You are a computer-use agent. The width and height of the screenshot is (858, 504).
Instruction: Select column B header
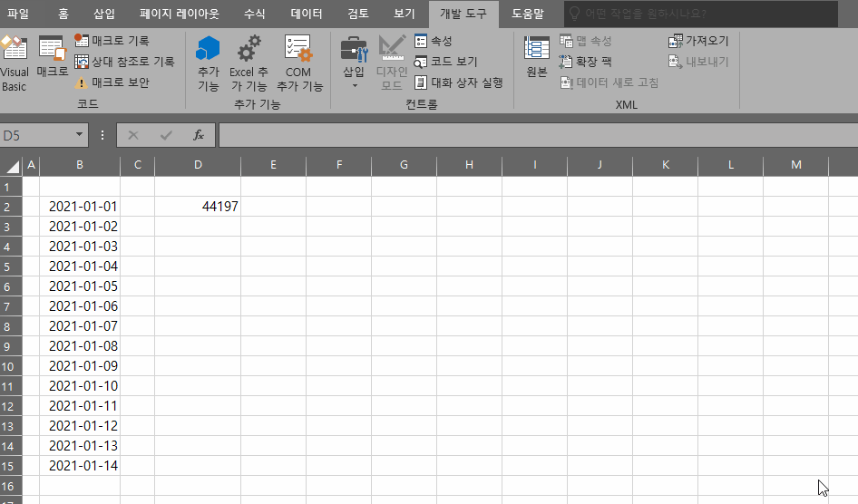[x=80, y=165]
